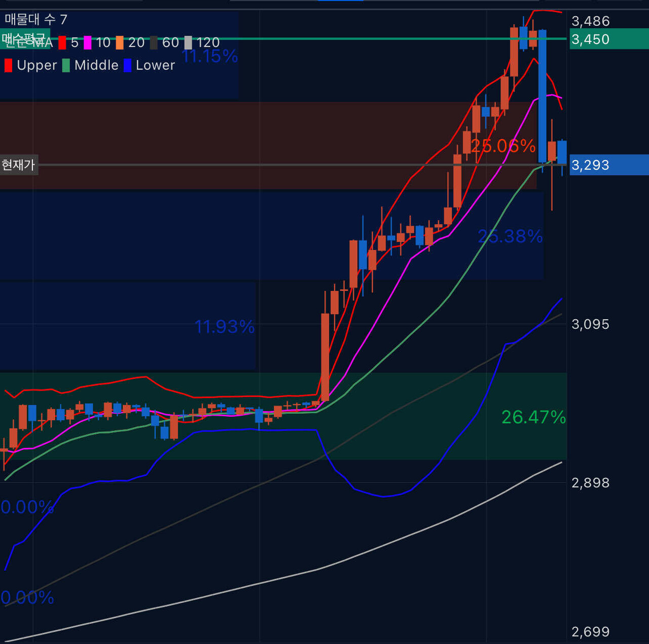
Task: Select the dark gray MA 60 swatch
Action: 154,43
